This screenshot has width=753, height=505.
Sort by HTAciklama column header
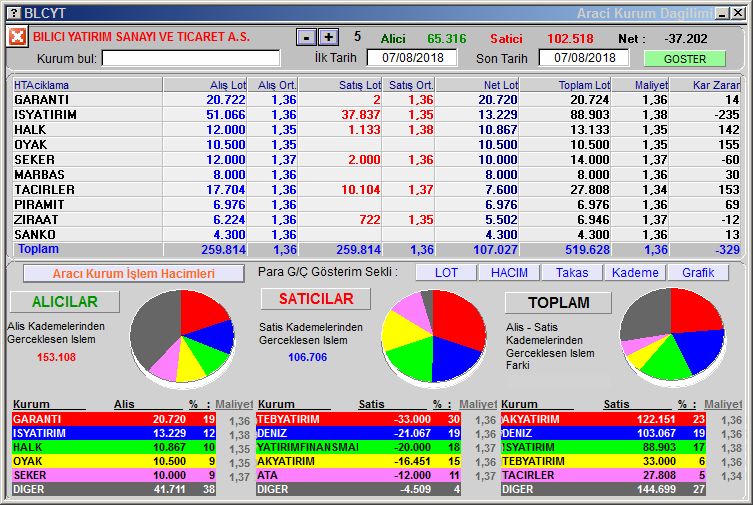[x=87, y=85]
